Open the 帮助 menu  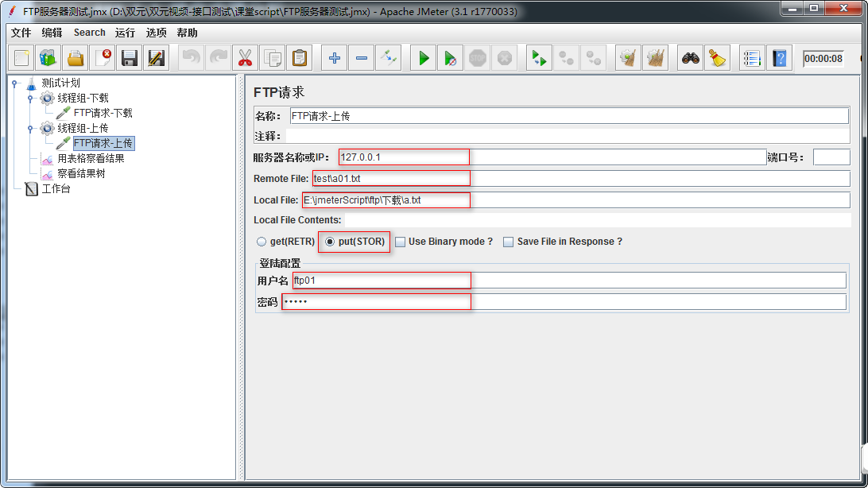187,33
